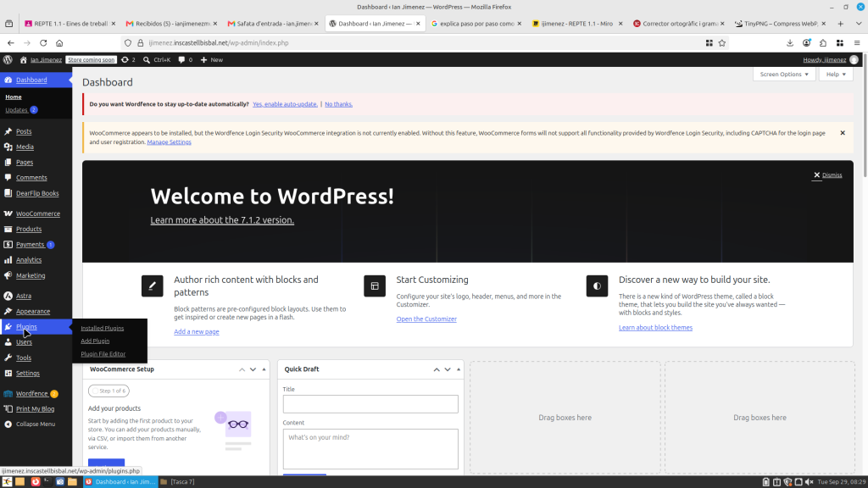Click the Quick Draft Title field
Screen dimensions: 868x488
[370, 404]
